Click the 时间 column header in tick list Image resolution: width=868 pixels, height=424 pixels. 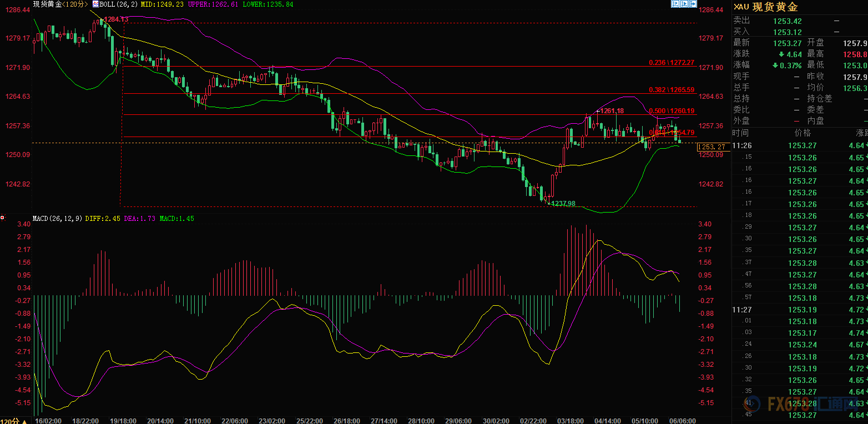coord(740,133)
